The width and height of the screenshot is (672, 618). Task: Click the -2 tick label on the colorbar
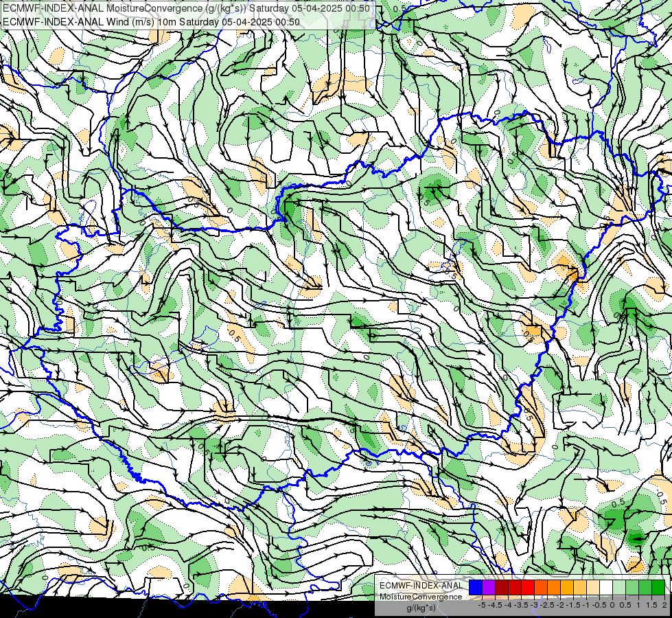click(x=560, y=605)
